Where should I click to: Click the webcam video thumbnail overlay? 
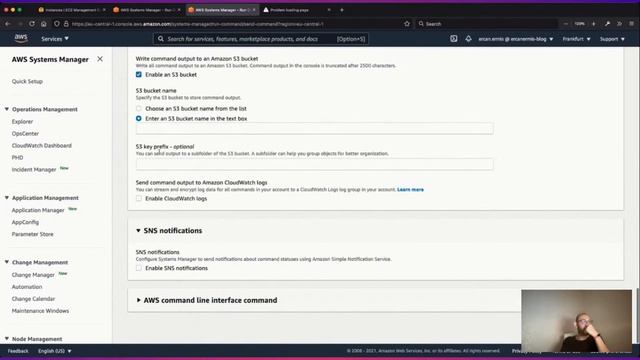pos(576,321)
